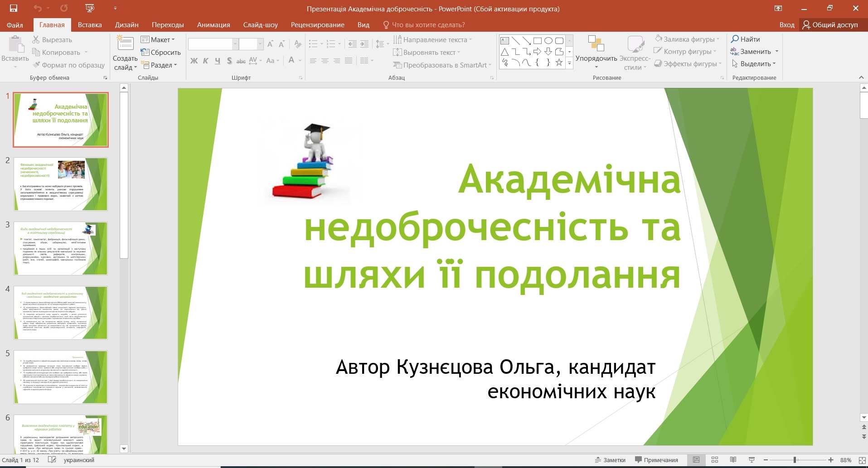Image resolution: width=868 pixels, height=468 pixels.
Task: Toggle Comments pane in status bar
Action: 656,460
